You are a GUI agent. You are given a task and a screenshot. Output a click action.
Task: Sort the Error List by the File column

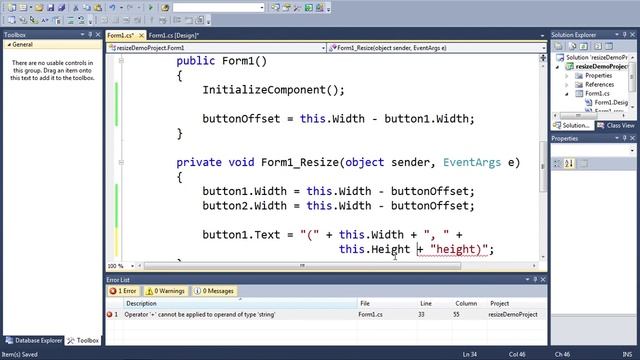387,303
